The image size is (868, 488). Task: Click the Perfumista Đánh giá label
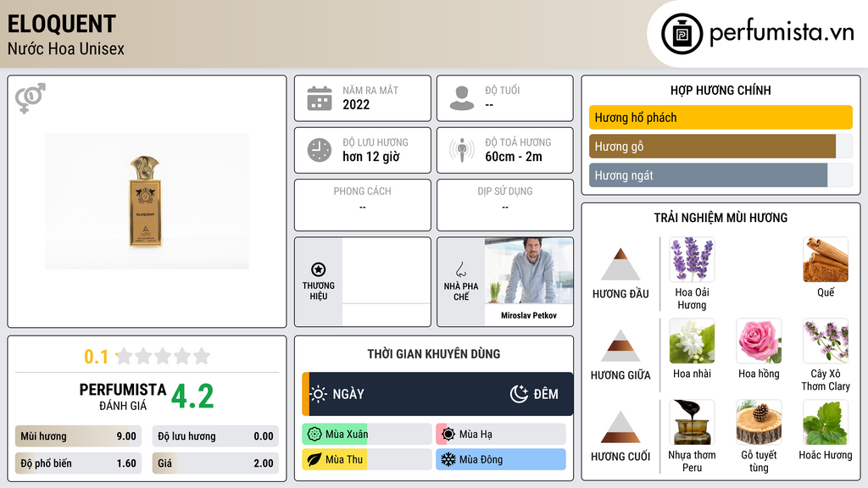click(123, 396)
